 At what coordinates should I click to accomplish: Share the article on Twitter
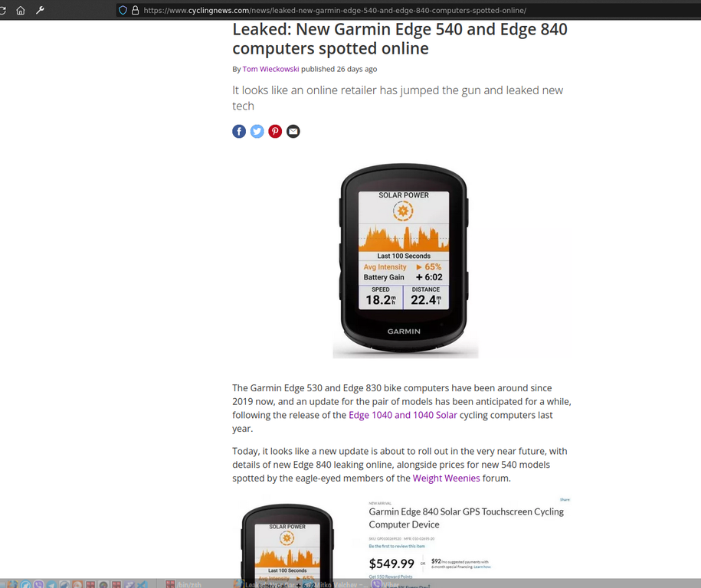257,132
